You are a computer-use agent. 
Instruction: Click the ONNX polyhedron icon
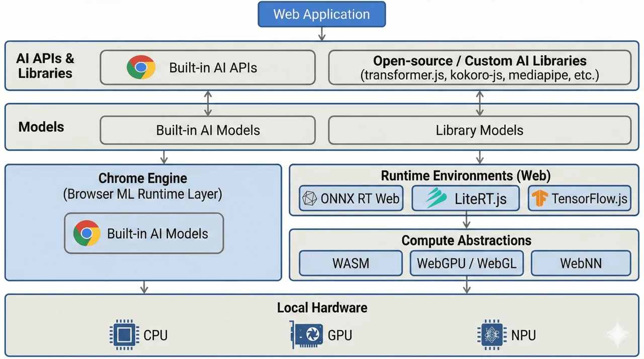click(x=309, y=199)
